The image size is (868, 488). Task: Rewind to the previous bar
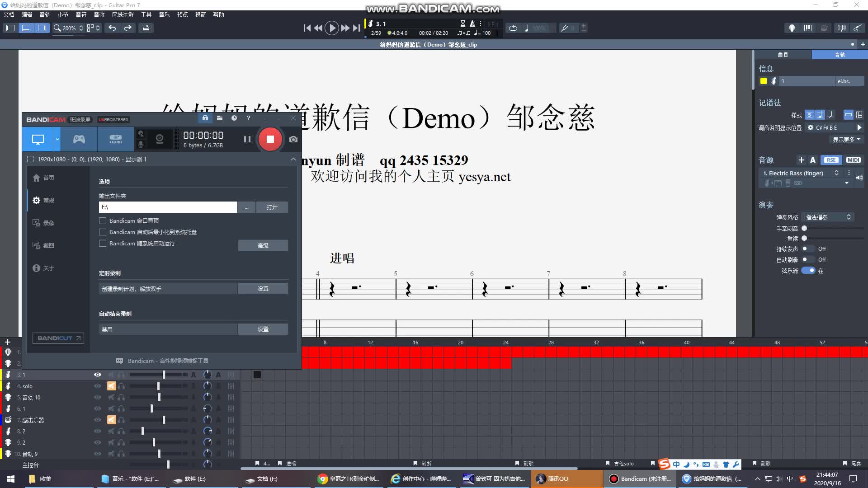click(x=318, y=28)
